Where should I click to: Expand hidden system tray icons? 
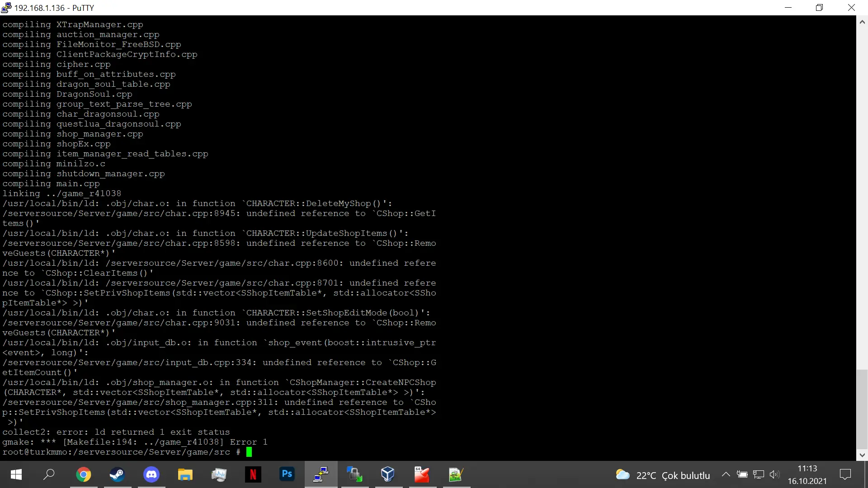point(726,474)
